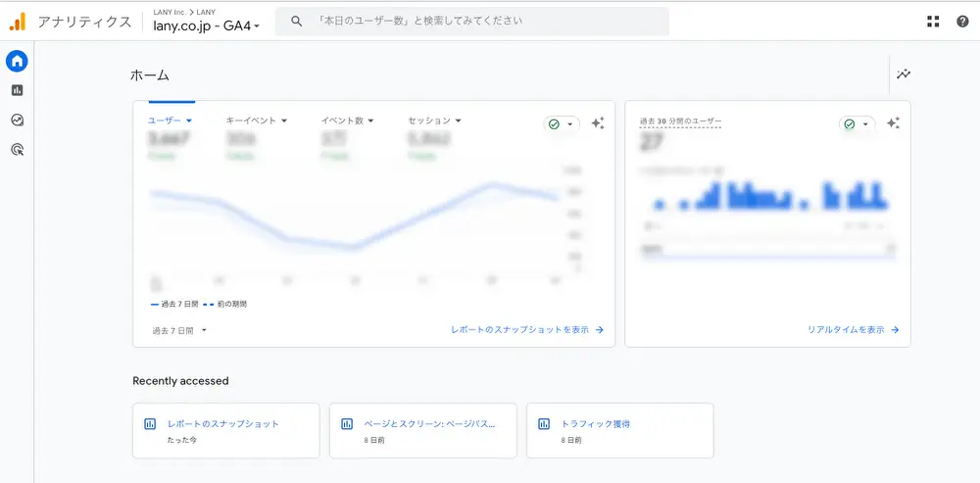The height and width of the screenshot is (483, 980).
Task: Open the Explore icon in sidebar
Action: coord(17,120)
